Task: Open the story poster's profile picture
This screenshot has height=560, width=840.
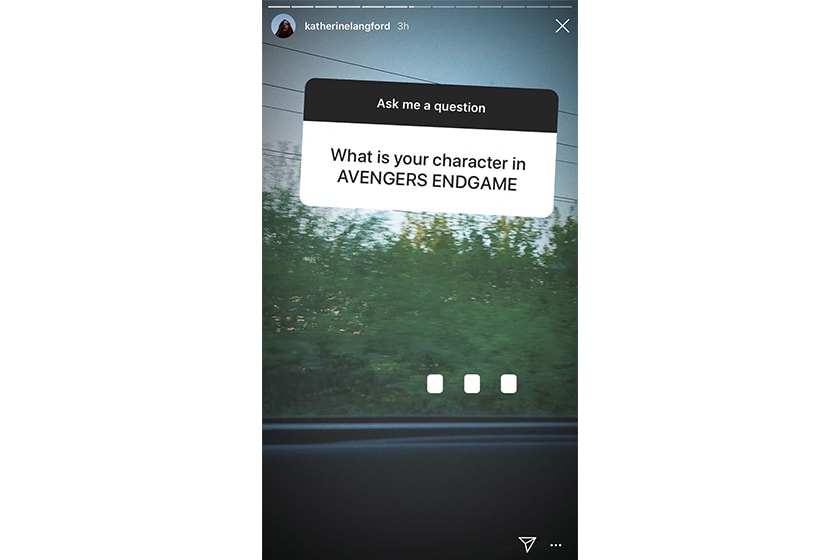Action: [x=283, y=26]
